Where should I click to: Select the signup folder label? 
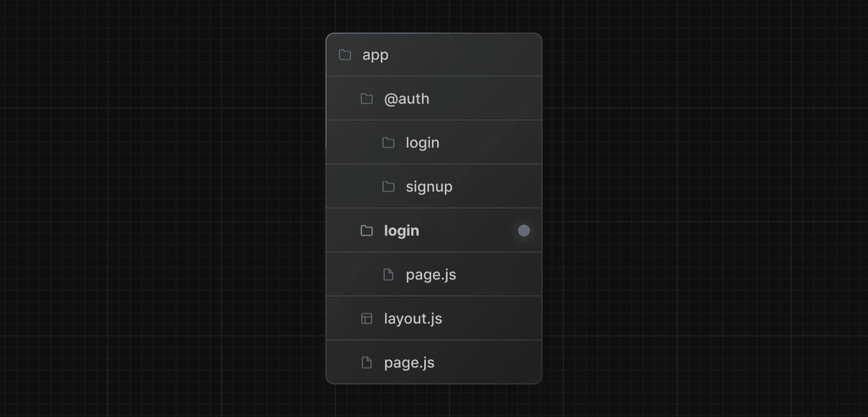tap(429, 187)
